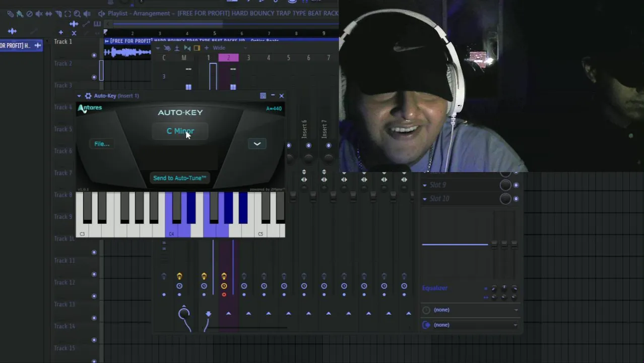Click the A=440 tuning reference

tap(274, 108)
